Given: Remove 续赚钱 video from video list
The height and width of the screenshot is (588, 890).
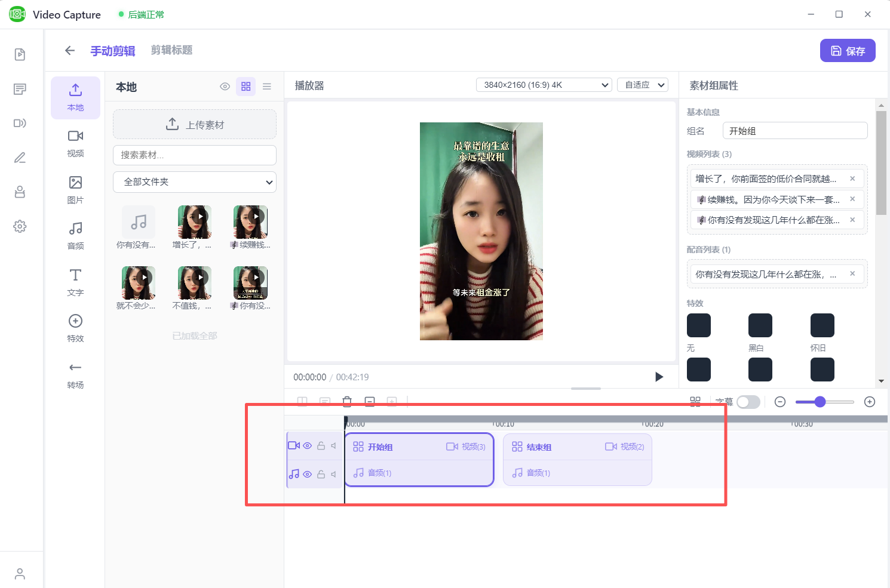Looking at the screenshot, I should [852, 199].
